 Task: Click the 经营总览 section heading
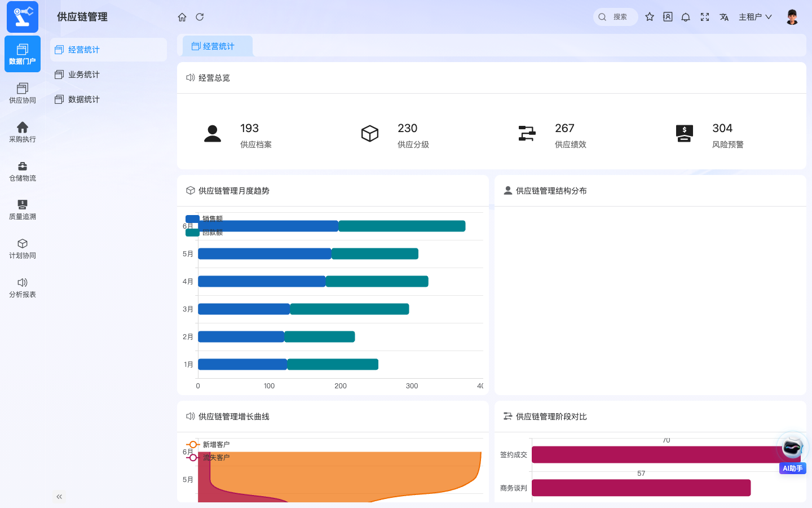214,78
